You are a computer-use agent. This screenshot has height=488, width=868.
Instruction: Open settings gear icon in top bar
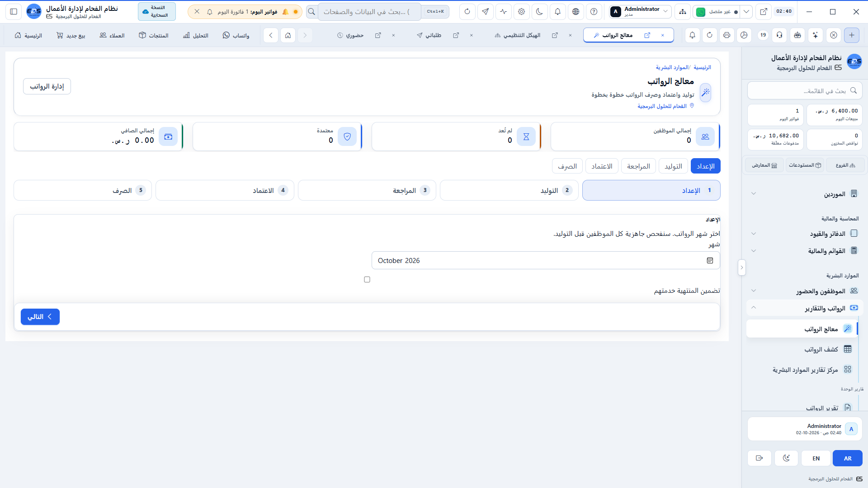(521, 12)
